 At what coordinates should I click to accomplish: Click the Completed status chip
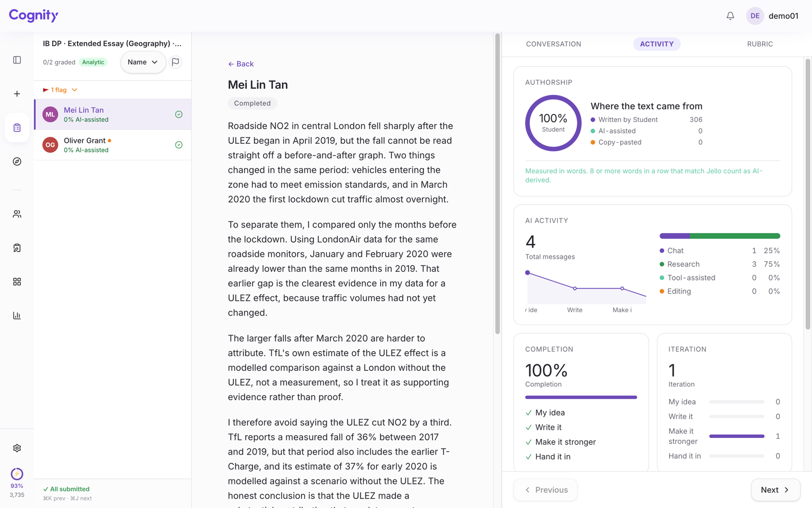252,103
